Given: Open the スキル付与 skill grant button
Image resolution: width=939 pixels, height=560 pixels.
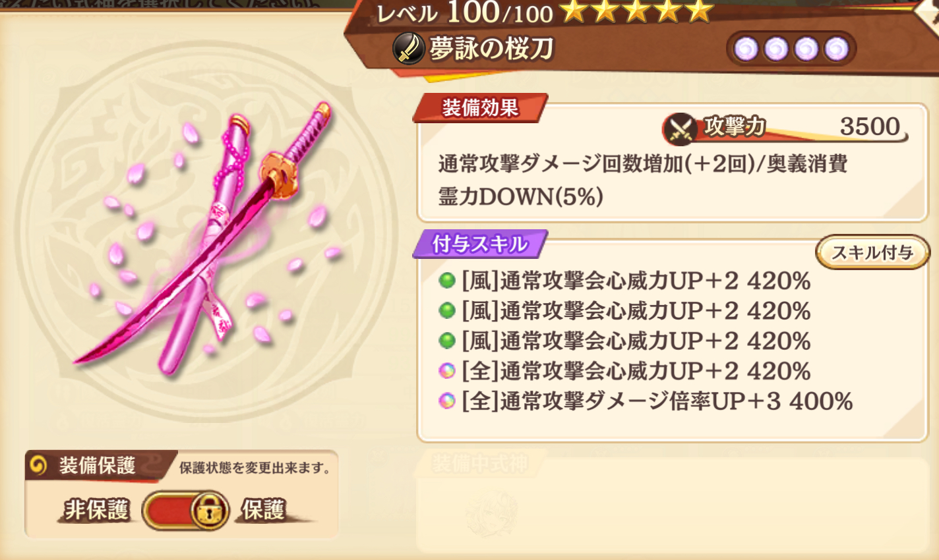Looking at the screenshot, I should tap(872, 252).
